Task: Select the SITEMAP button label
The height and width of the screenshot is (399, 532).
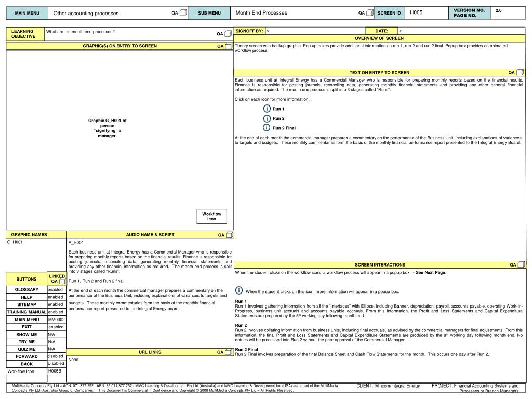Action: click(26, 304)
